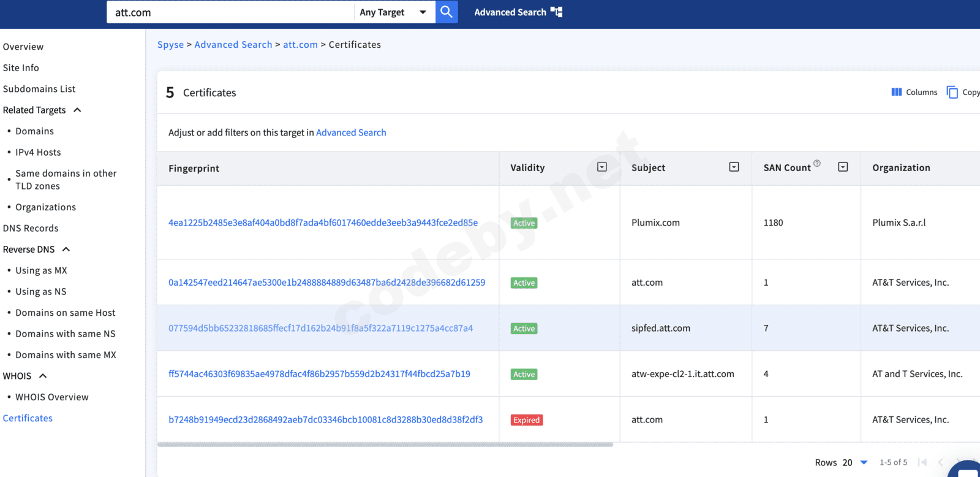980x477 pixels.
Task: Click the horizontal table scrollbar
Action: click(x=385, y=445)
